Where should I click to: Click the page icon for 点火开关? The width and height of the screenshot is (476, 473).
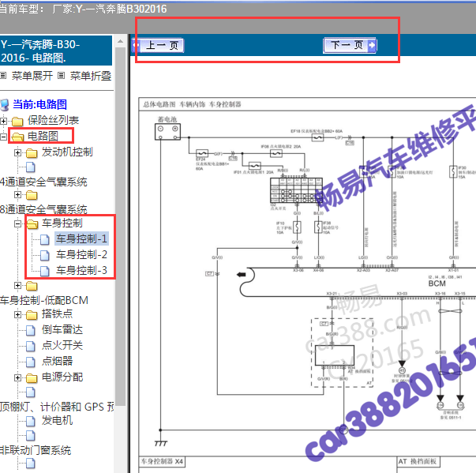tap(30, 346)
